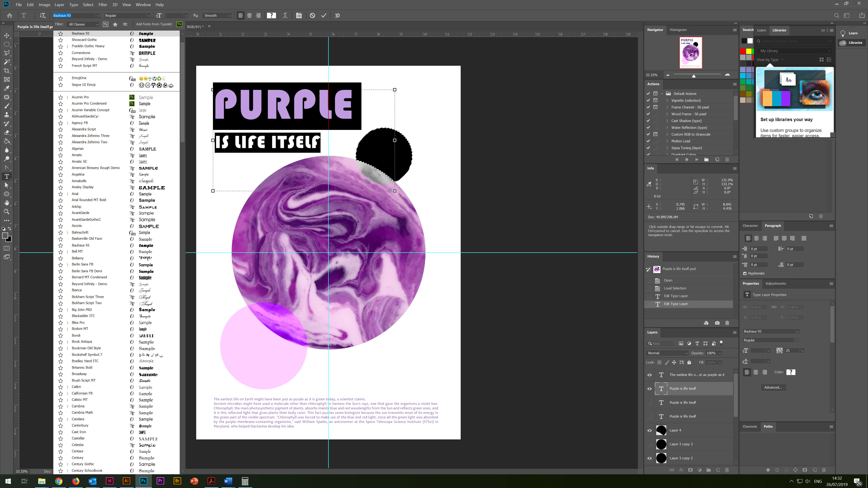Select the Crop tool
Viewport: 868px width, 488px height.
point(7,71)
